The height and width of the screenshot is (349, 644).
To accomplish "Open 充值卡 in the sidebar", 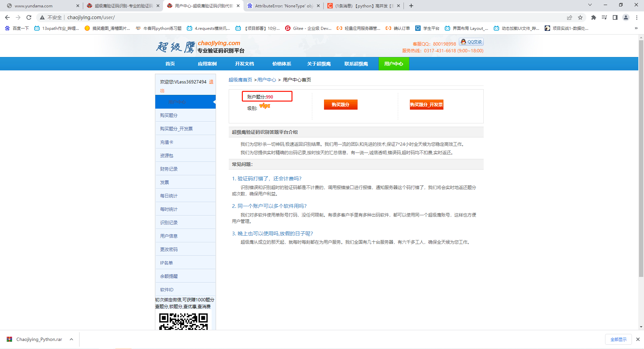I will tap(185, 142).
